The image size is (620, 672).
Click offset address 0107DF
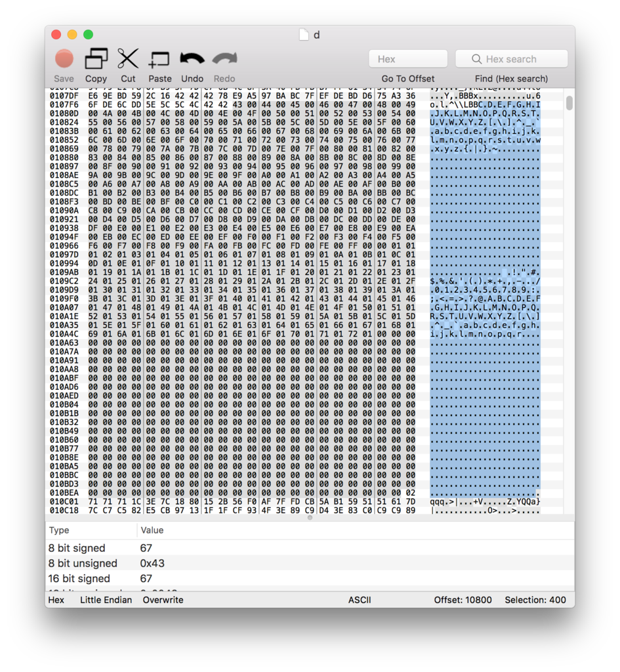pyautogui.click(x=64, y=96)
